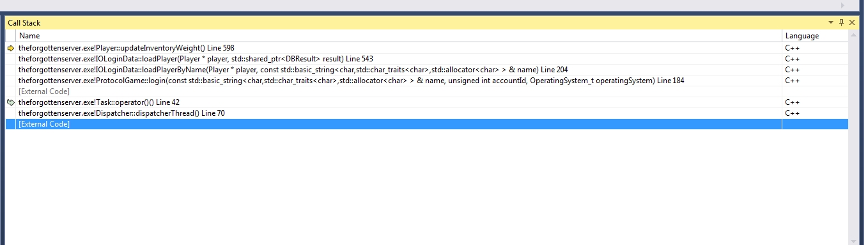
Task: Toggle auto-hide pin on Call Stack panel
Action: pos(841,22)
